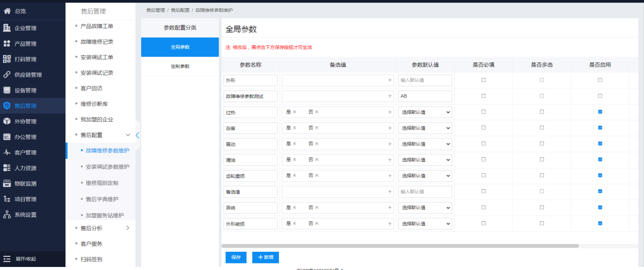This screenshot has height=270, width=644.
Task: Click the 新增 button to add parameter
Action: [x=265, y=257]
